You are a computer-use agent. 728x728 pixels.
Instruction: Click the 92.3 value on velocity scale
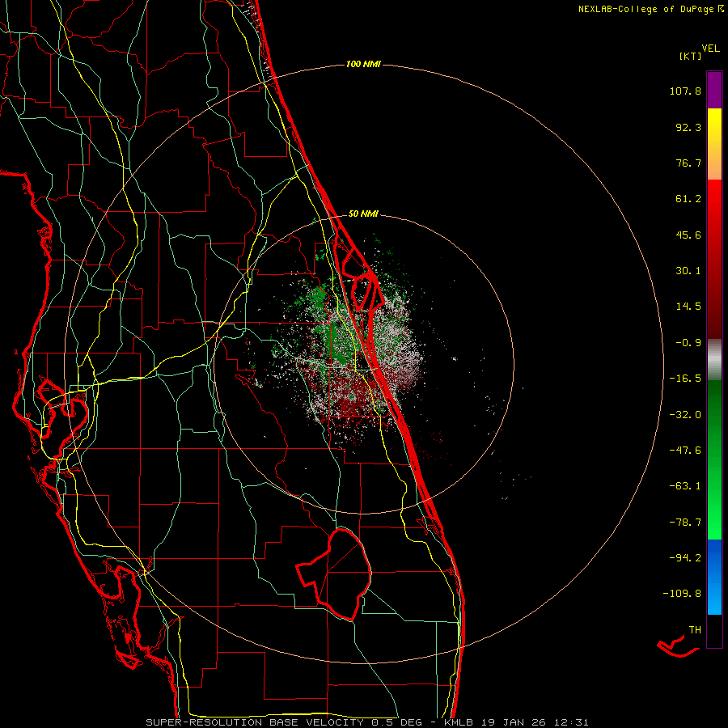(x=688, y=127)
